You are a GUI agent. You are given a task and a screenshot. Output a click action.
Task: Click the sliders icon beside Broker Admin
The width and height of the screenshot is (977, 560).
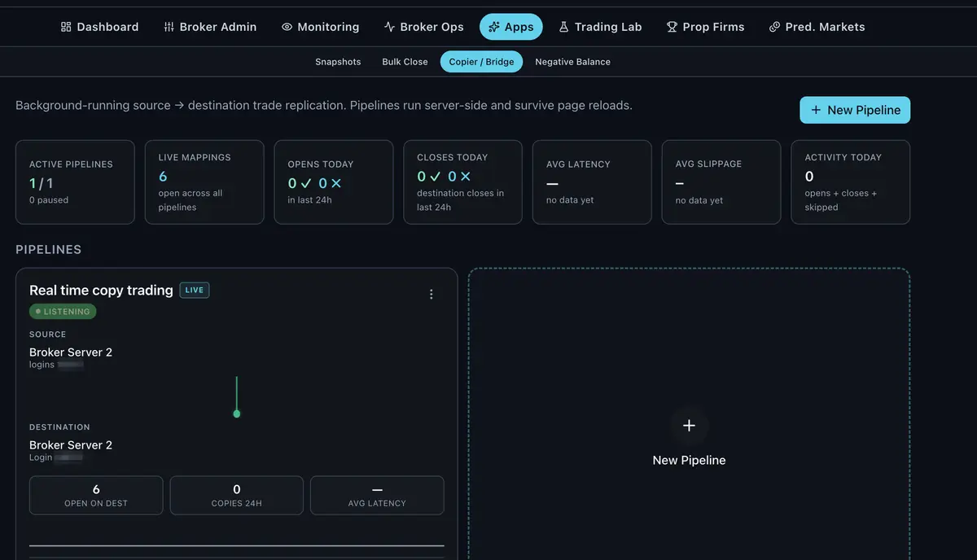[169, 27]
